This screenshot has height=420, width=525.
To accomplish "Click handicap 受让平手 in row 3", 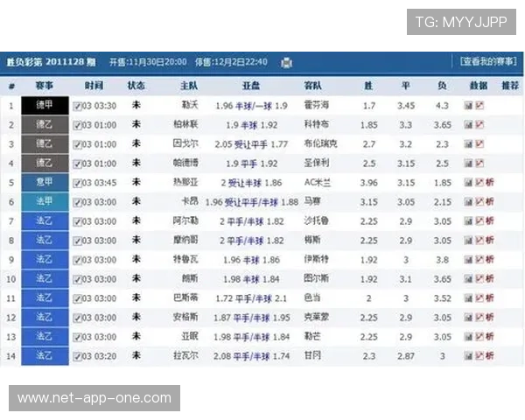I will [251, 144].
